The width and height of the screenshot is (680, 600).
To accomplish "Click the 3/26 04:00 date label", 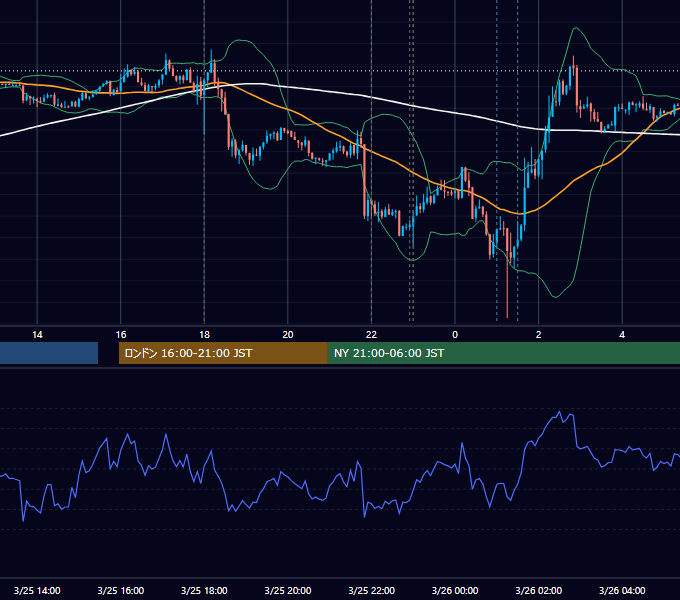I will click(622, 590).
